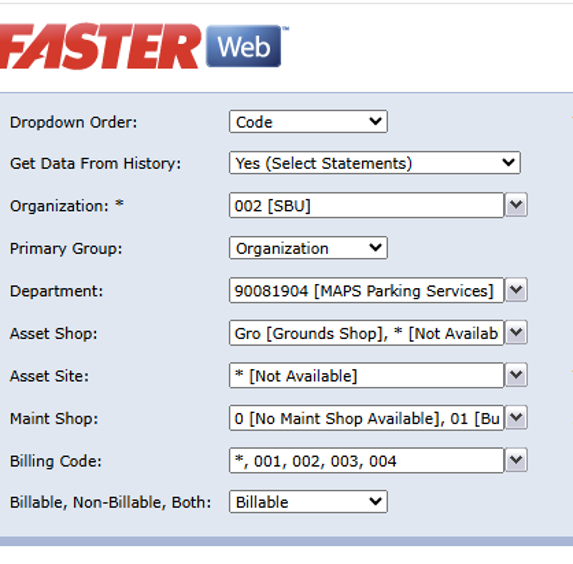The image size is (573, 564).
Task: Click the 'Get Data From History:' label
Action: 95,163
